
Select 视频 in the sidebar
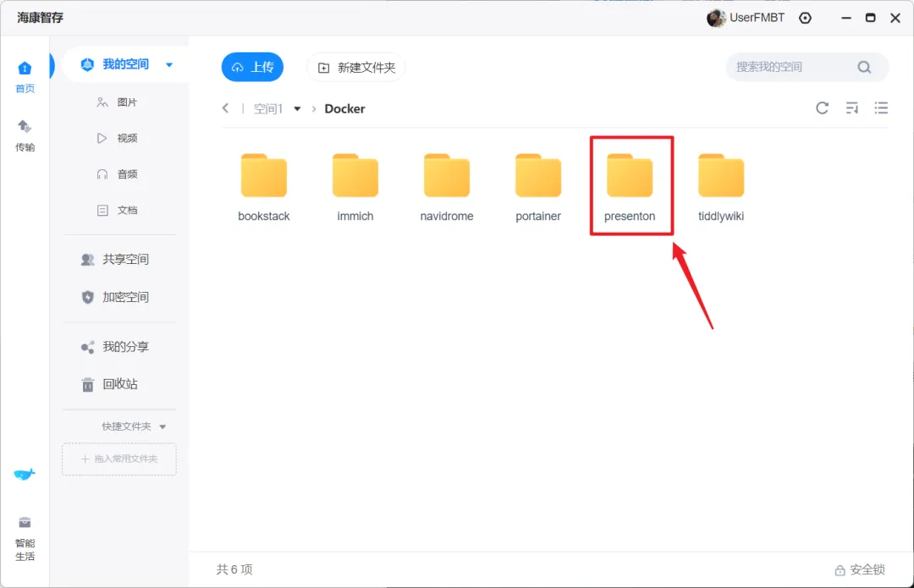click(x=117, y=138)
